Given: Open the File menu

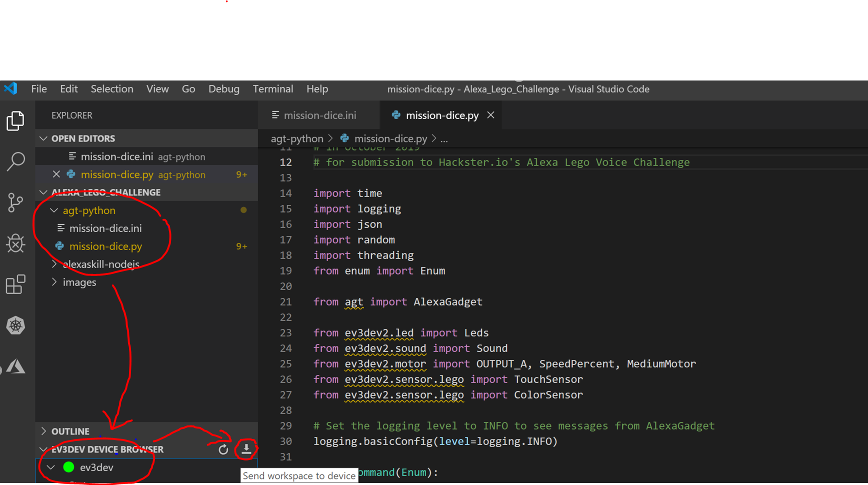Looking at the screenshot, I should point(39,89).
